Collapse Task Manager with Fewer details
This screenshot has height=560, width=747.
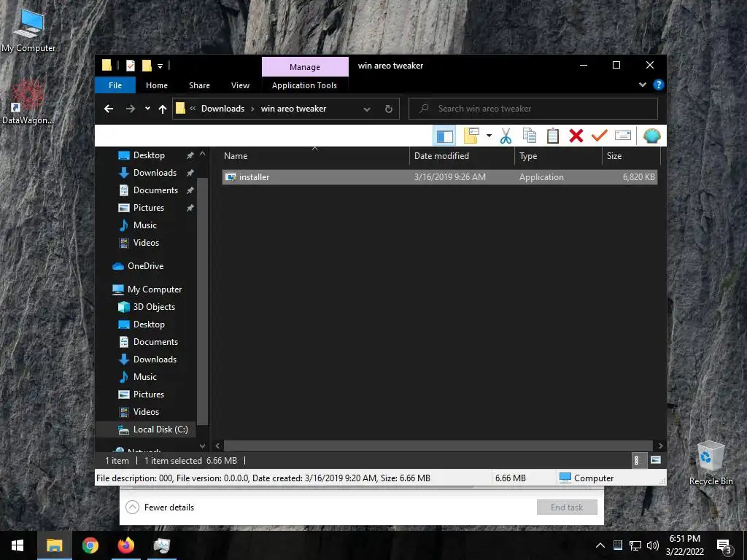(160, 507)
